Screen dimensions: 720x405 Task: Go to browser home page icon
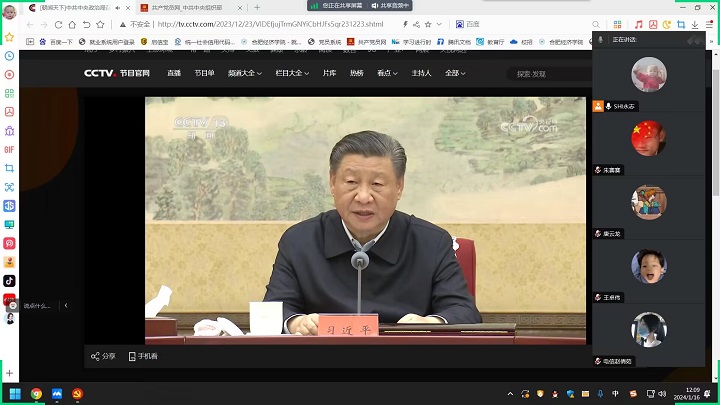coord(72,24)
